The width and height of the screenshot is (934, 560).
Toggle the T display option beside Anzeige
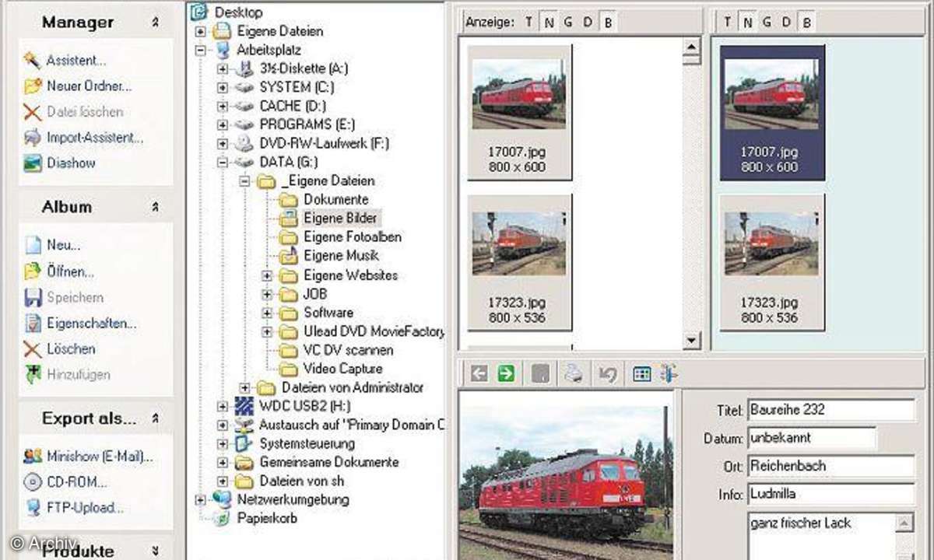pos(528,23)
